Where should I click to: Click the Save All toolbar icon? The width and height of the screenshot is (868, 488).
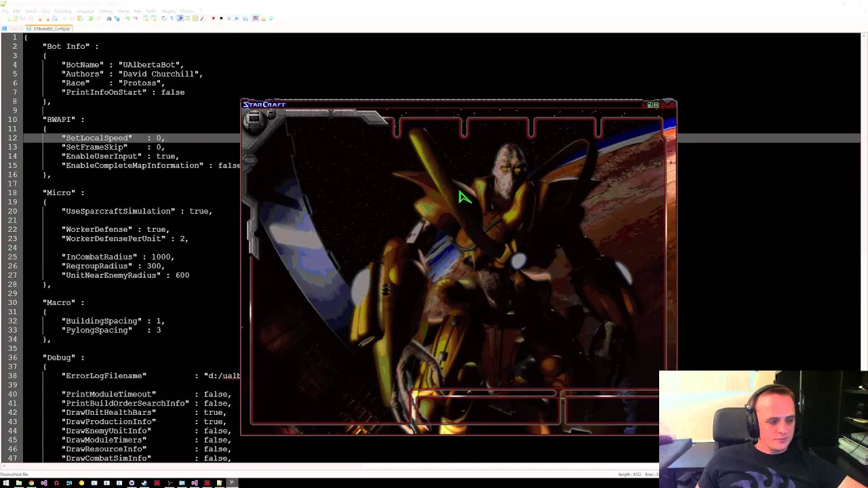pos(30,18)
